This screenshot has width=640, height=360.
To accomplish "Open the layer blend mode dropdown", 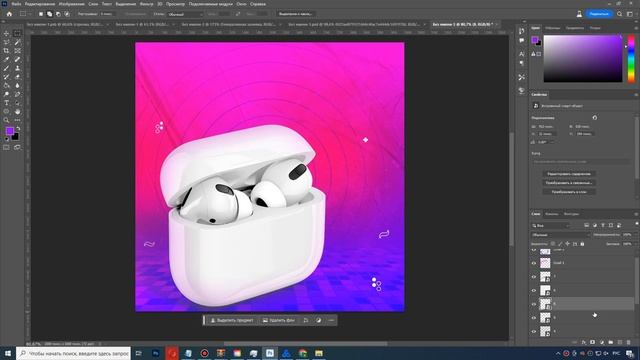I will point(561,235).
